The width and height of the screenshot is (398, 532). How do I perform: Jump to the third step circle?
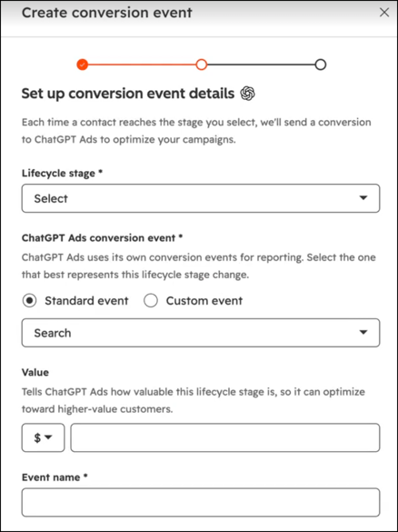(321, 65)
